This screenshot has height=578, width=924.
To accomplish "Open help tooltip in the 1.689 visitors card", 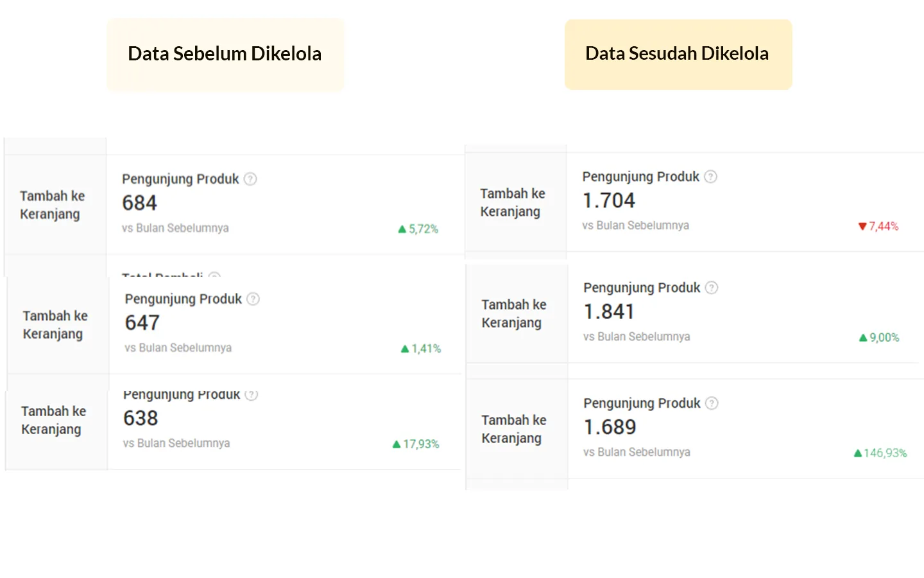I will tap(712, 403).
